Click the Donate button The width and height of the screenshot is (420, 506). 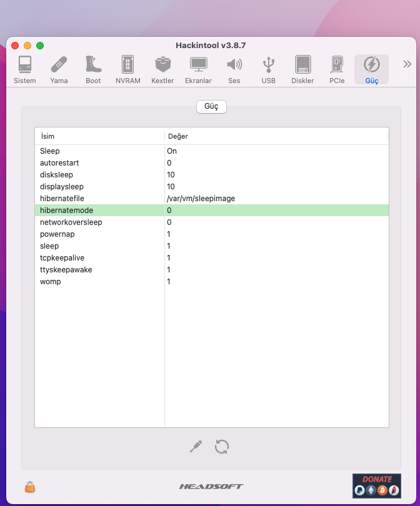click(x=376, y=485)
